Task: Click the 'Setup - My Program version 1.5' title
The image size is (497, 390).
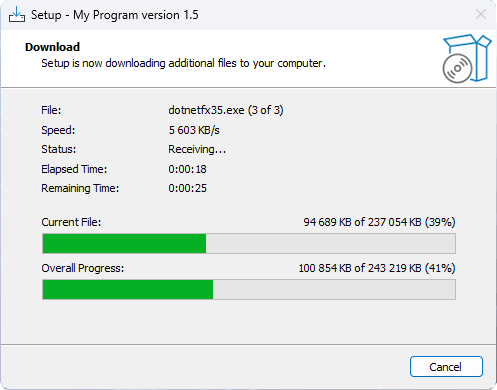Action: (115, 15)
